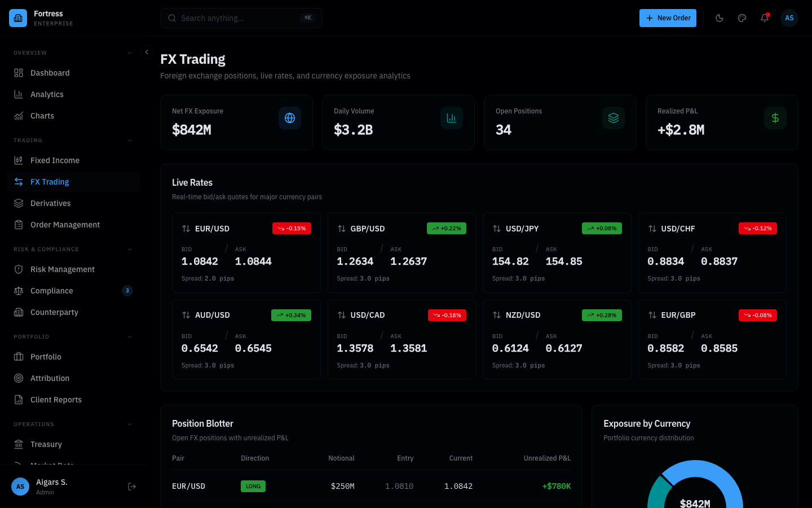
Task: Select the Treasury sidebar icon
Action: [19, 444]
